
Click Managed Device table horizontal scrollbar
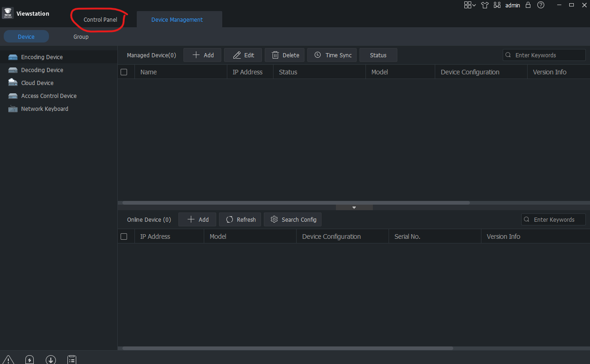pos(296,203)
